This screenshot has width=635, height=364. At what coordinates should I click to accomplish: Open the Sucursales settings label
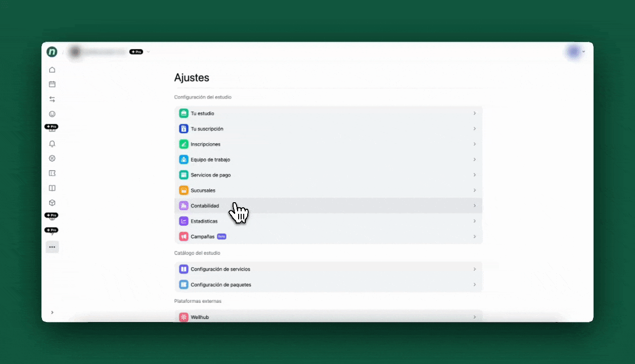click(203, 191)
